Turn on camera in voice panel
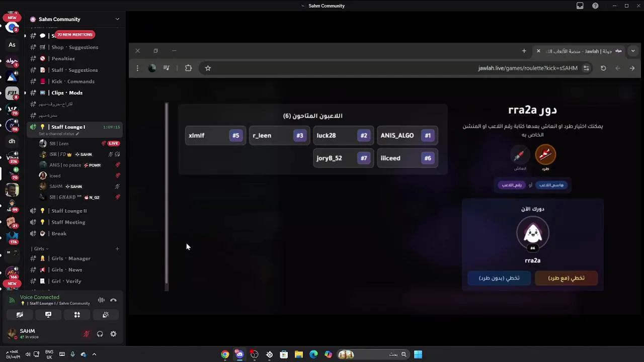The width and height of the screenshot is (644, 362). 20,315
